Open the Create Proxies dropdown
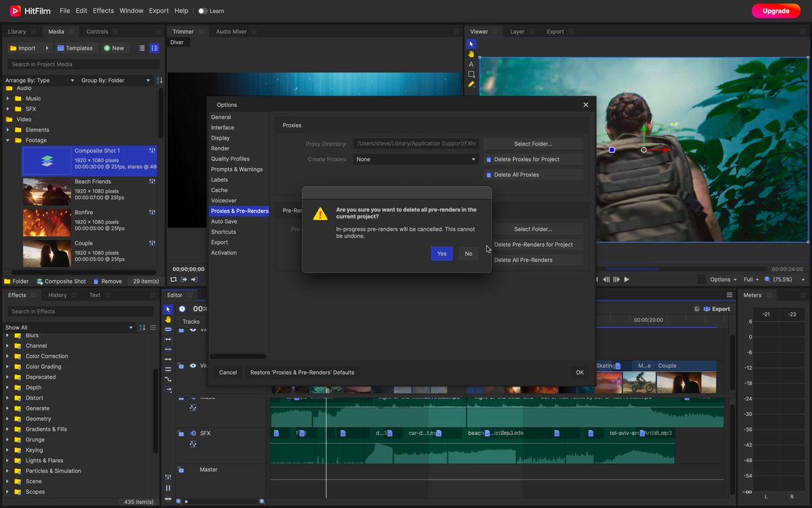The height and width of the screenshot is (508, 812). tap(415, 159)
